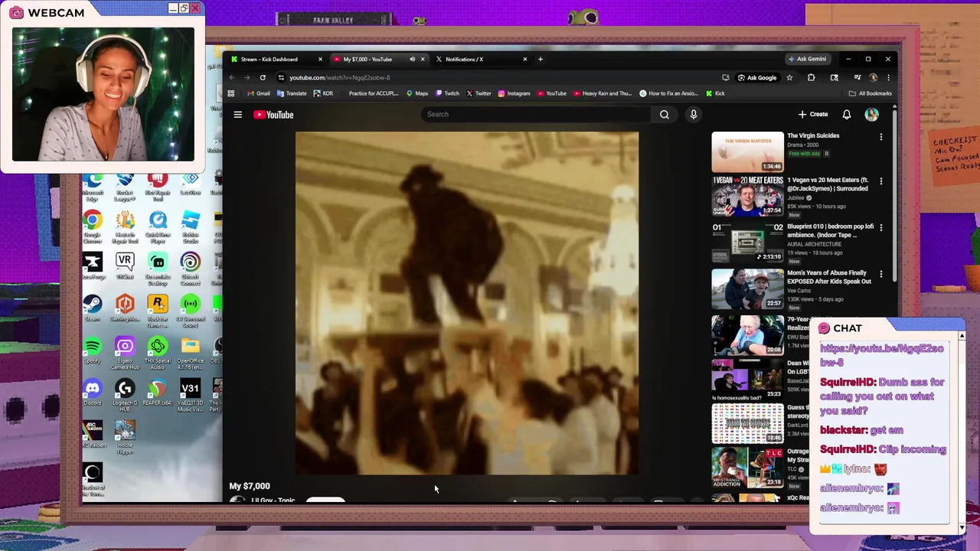Screen dimensions: 980x551
Task: Click the youtu.be link in chat
Action: [x=881, y=355]
